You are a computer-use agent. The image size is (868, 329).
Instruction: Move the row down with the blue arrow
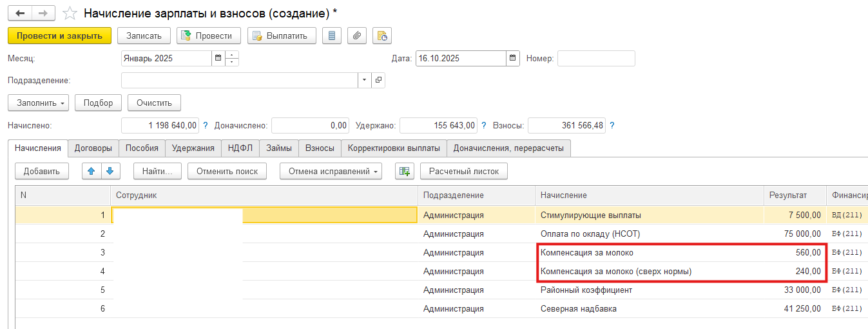click(110, 171)
